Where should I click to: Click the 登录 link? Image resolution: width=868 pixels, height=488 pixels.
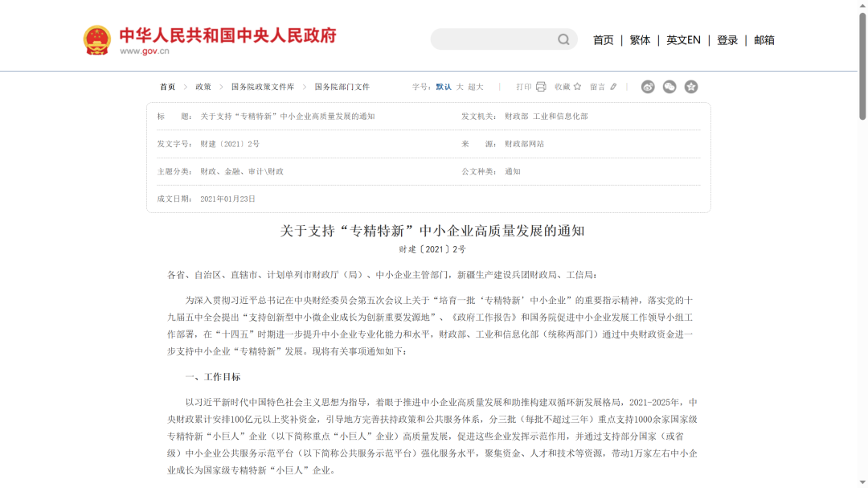pos(727,40)
